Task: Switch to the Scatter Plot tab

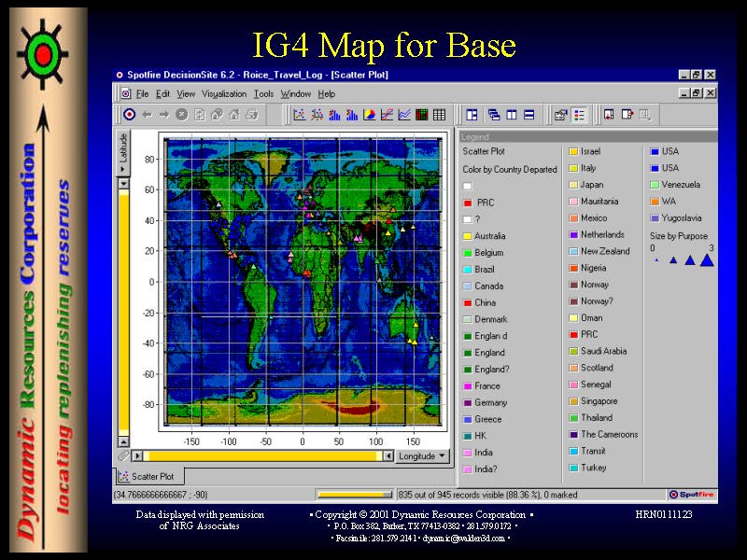Action: (x=149, y=476)
